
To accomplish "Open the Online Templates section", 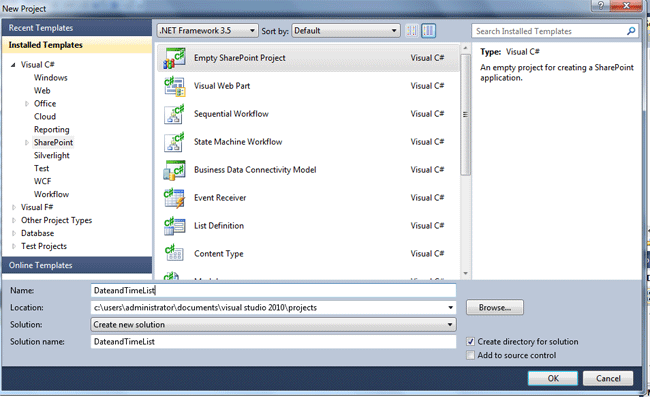I will (x=77, y=265).
